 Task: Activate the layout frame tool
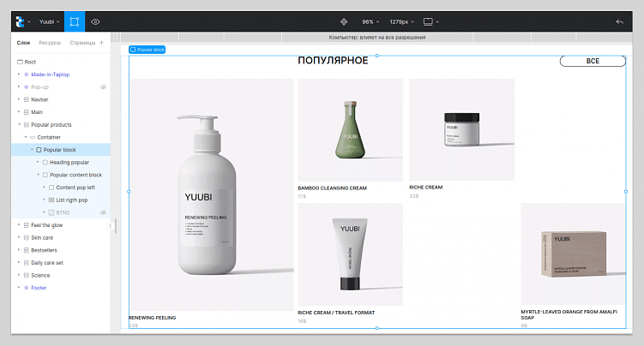pyautogui.click(x=75, y=21)
